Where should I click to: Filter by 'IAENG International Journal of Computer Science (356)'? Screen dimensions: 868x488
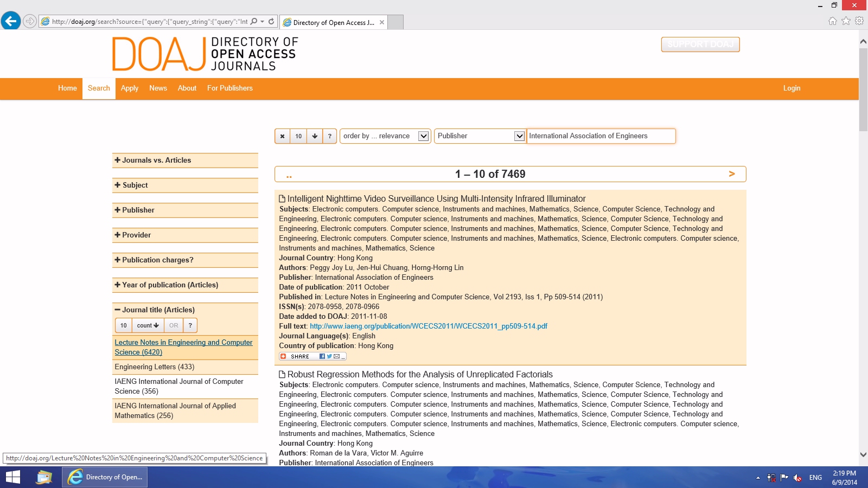(x=179, y=387)
